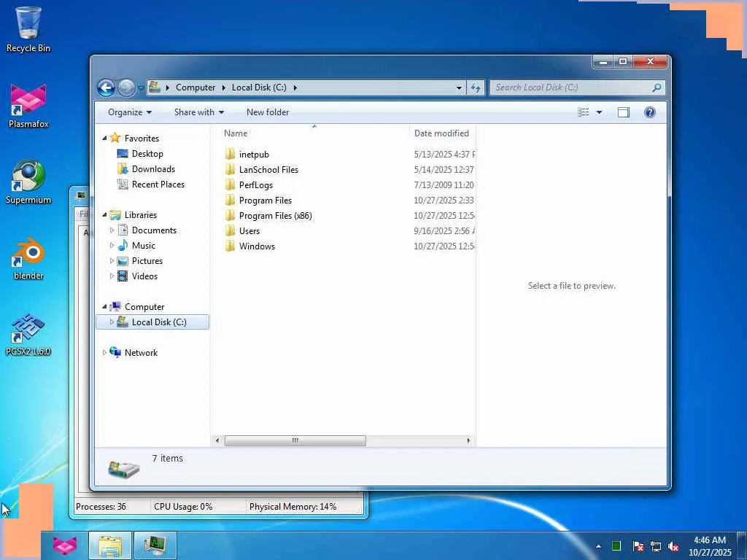The height and width of the screenshot is (560, 747).
Task: Open the recent pages arrow beside the forward button
Action: point(141,87)
